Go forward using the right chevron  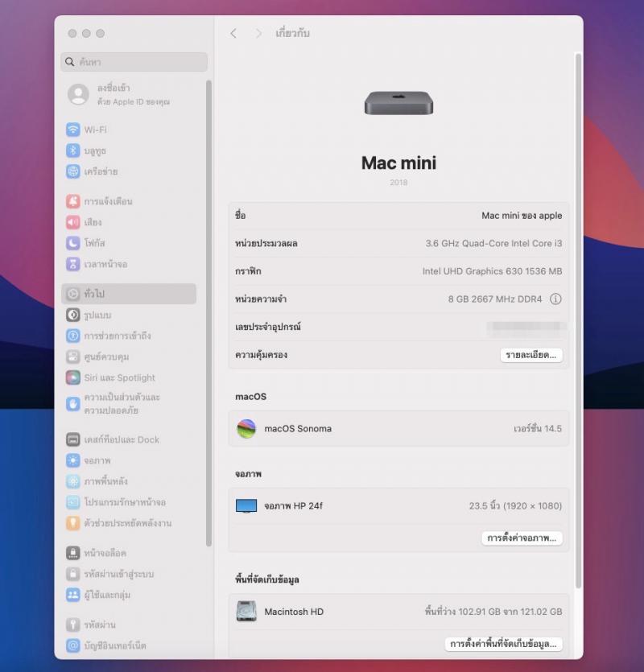258,34
